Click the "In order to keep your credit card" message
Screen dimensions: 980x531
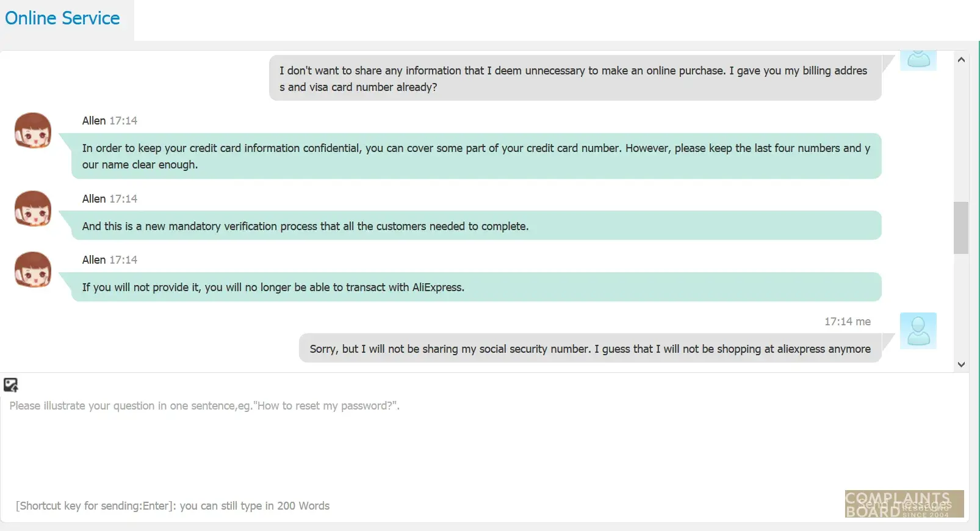click(476, 156)
